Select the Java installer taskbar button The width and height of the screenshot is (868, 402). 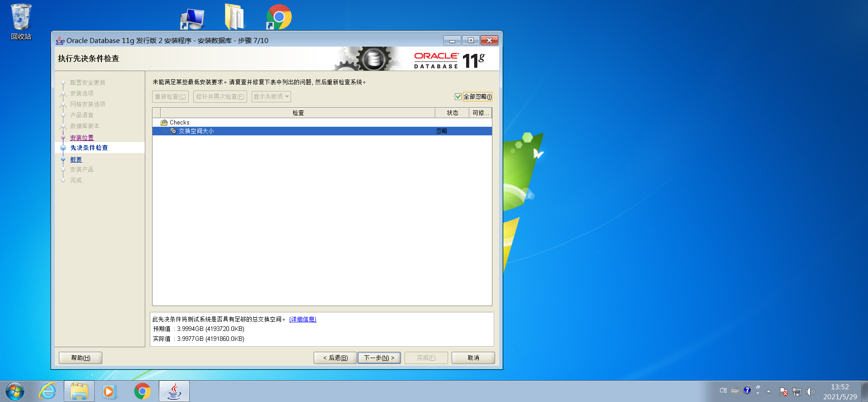[x=174, y=391]
